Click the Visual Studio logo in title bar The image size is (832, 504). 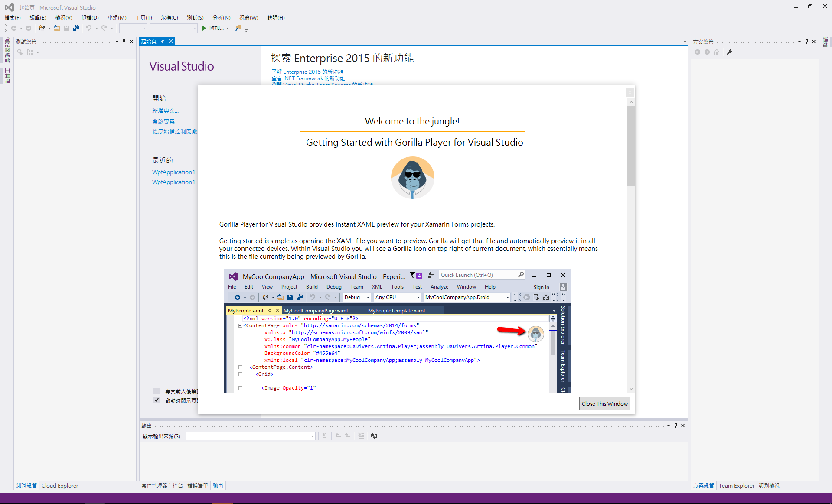click(9, 7)
